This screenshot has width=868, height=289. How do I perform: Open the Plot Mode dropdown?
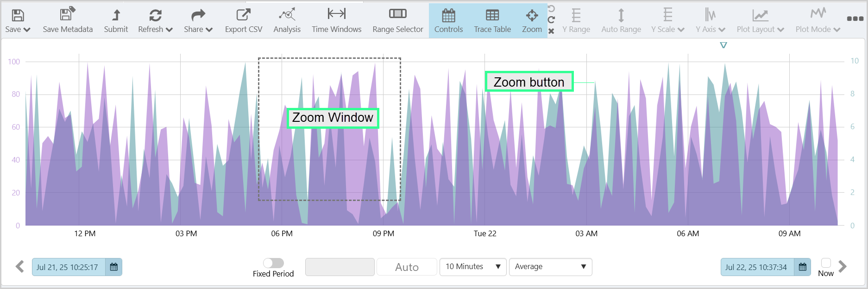click(818, 21)
